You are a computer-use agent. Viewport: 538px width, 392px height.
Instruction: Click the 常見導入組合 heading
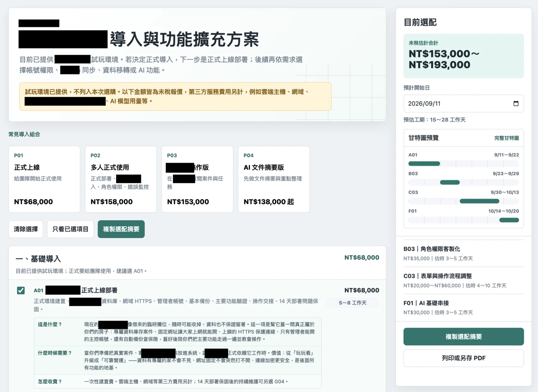pyautogui.click(x=24, y=134)
